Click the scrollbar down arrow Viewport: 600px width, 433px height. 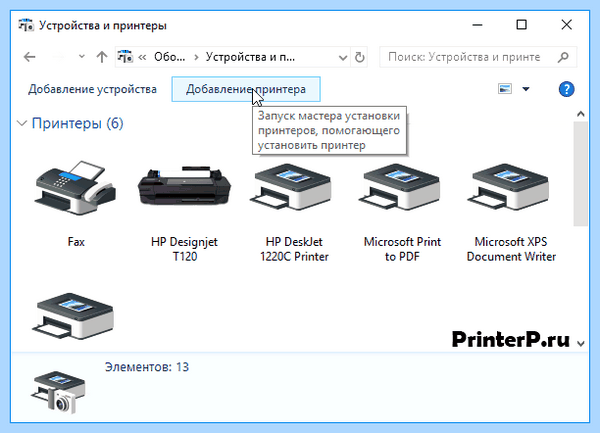580,343
